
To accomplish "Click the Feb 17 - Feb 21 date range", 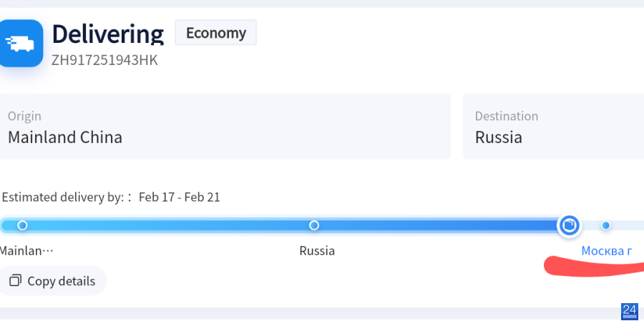I will (x=180, y=197).
